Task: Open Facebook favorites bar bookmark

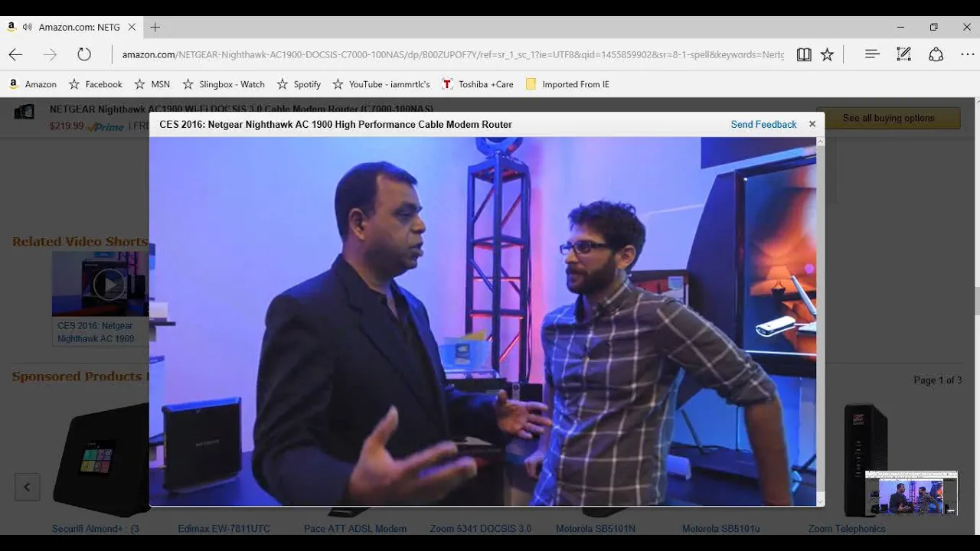Action: (96, 84)
